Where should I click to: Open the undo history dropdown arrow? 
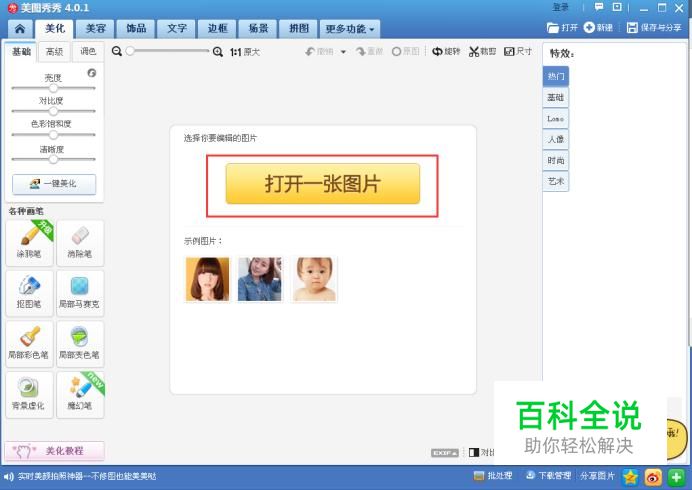click(x=343, y=52)
